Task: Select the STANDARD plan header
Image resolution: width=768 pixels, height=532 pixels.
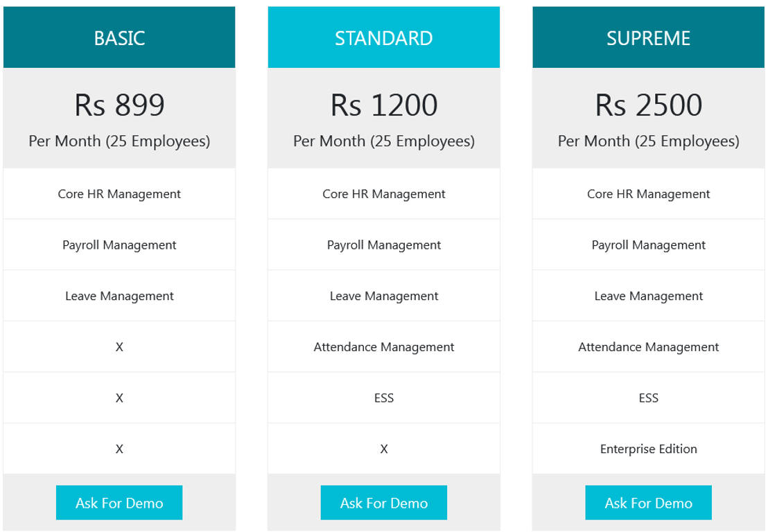Action: [x=383, y=38]
